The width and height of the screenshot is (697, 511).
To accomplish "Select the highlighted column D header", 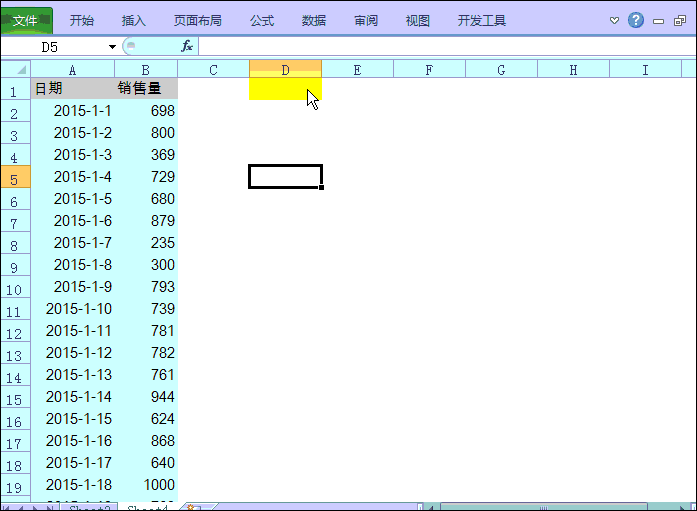I will [285, 70].
